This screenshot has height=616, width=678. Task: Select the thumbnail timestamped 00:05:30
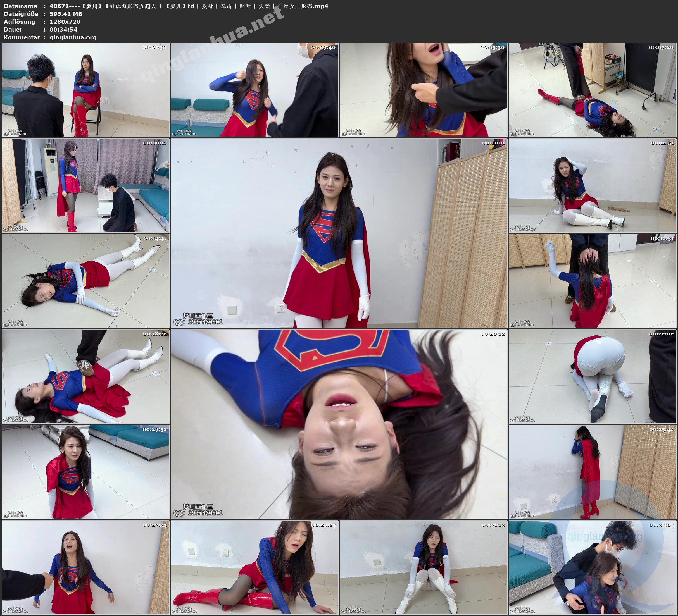[x=424, y=90]
